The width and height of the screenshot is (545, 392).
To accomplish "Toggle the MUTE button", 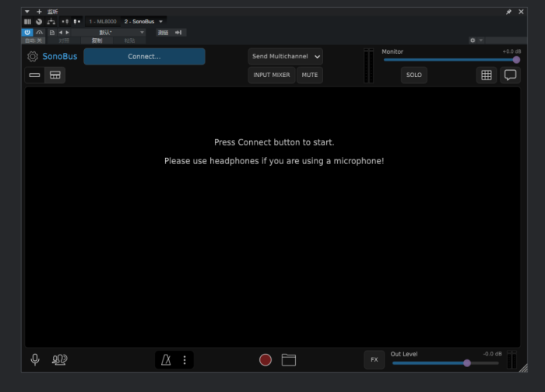I will [310, 75].
